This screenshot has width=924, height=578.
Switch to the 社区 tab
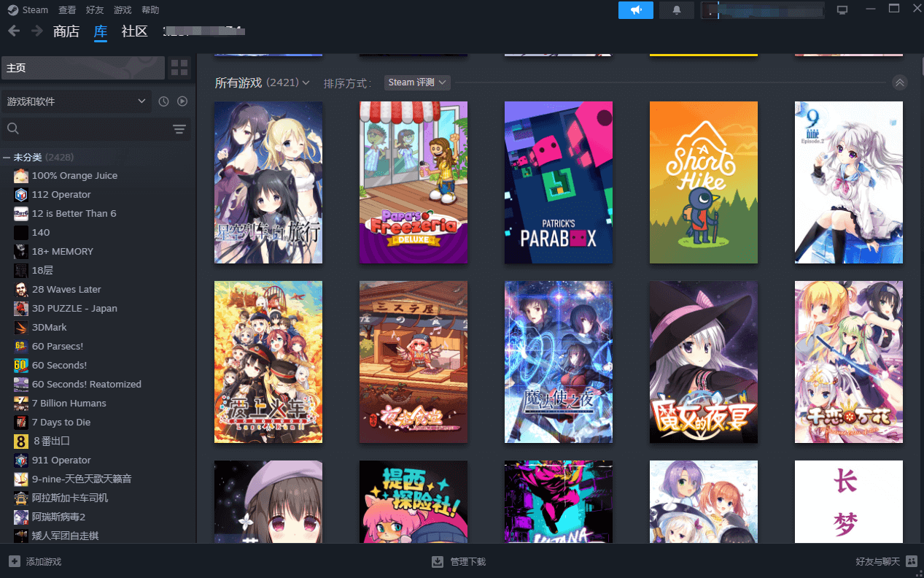(135, 31)
